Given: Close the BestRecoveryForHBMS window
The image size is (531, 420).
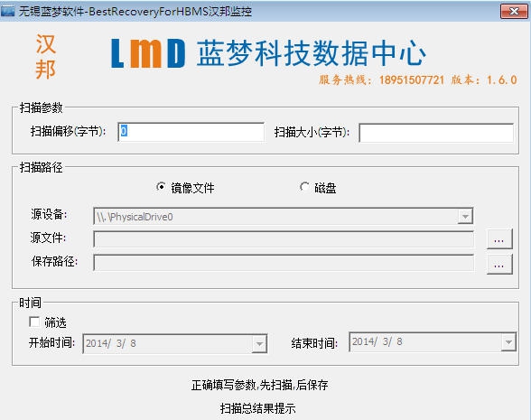Looking at the screenshot, I should 514,11.
